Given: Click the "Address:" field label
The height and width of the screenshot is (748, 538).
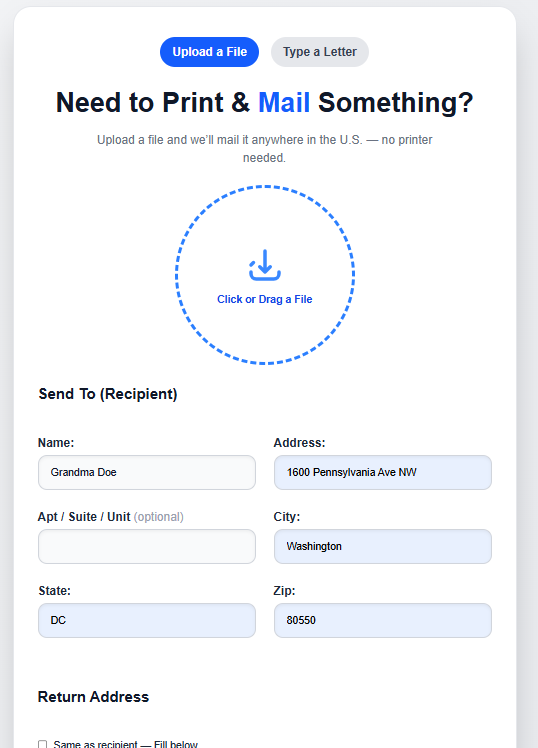Looking at the screenshot, I should (299, 443).
